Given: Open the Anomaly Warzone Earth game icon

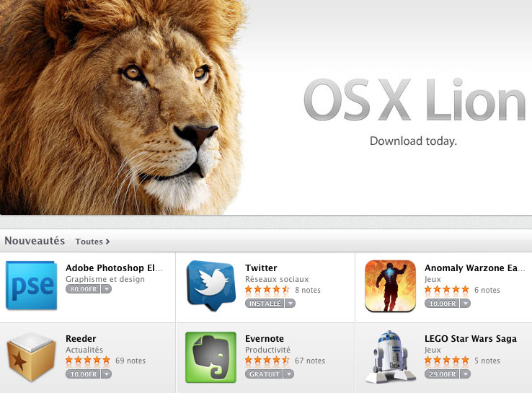Looking at the screenshot, I should point(390,286).
